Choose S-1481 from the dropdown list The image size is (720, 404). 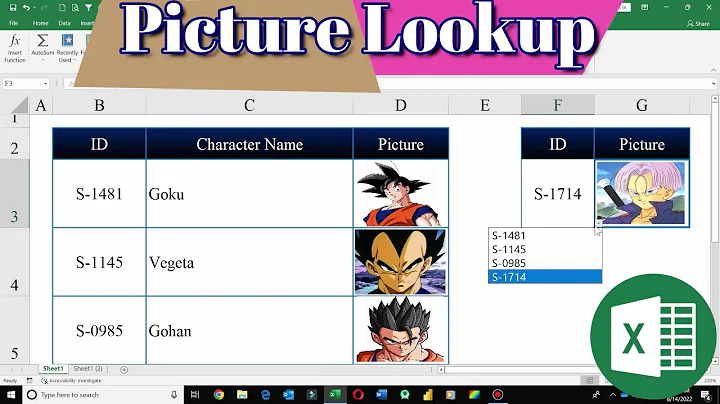(x=545, y=236)
